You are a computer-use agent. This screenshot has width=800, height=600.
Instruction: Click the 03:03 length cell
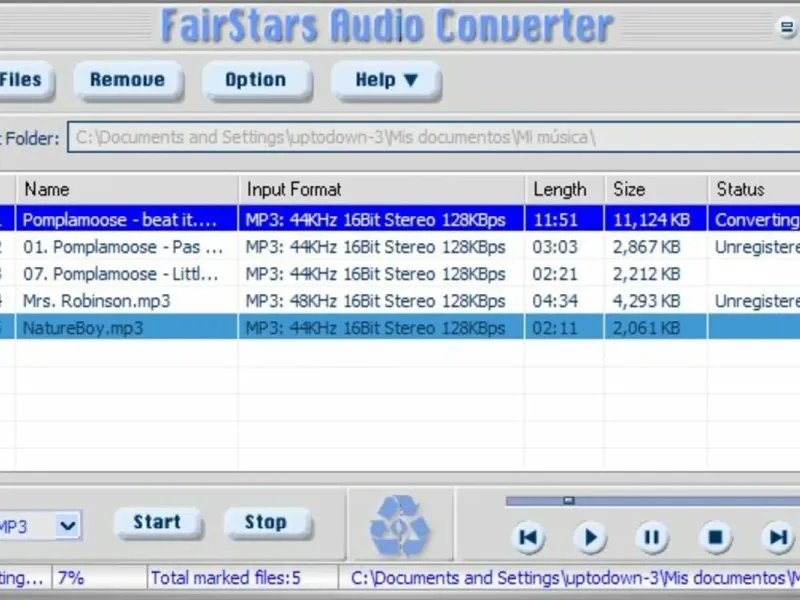(564, 247)
